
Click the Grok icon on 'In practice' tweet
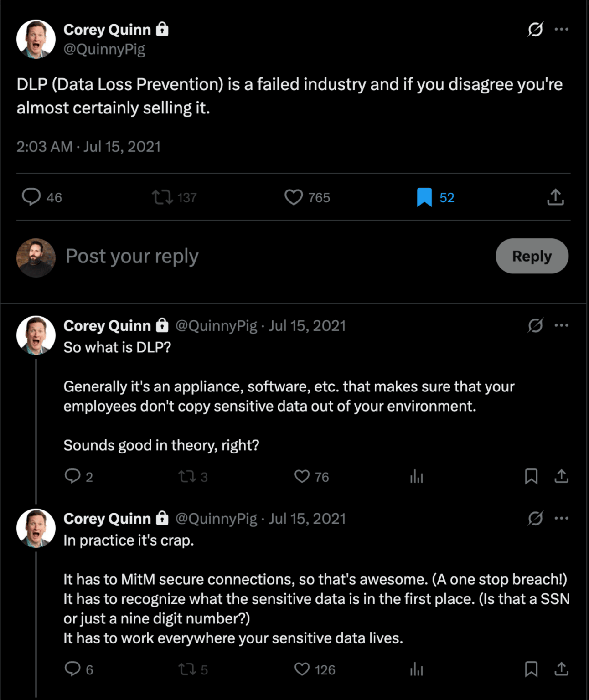point(535,518)
